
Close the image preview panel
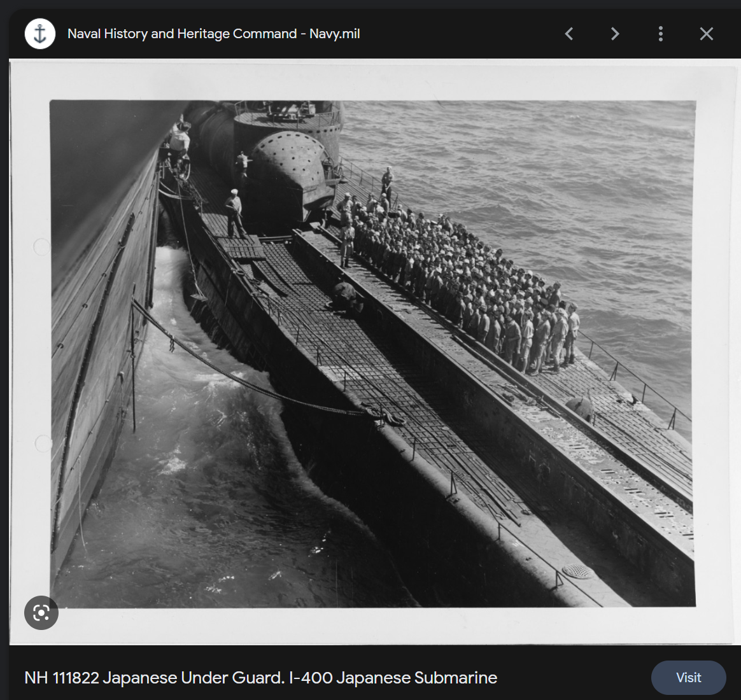[x=707, y=34]
